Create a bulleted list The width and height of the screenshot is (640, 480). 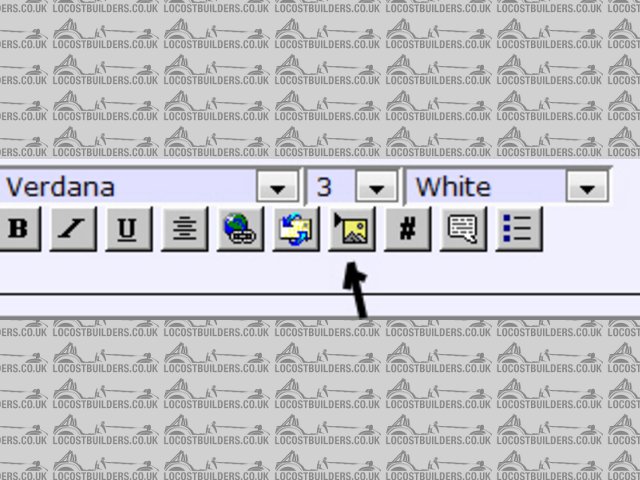(x=519, y=229)
